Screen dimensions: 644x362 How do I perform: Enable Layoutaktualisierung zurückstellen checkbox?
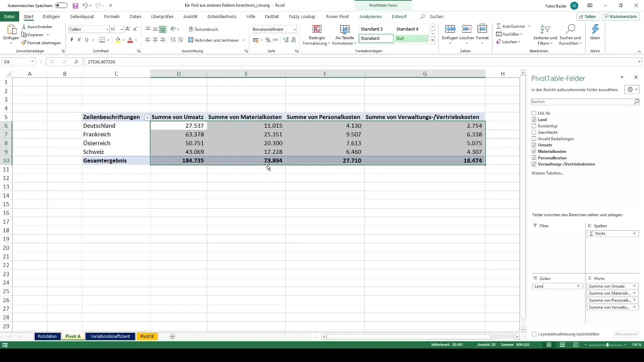tap(534, 334)
